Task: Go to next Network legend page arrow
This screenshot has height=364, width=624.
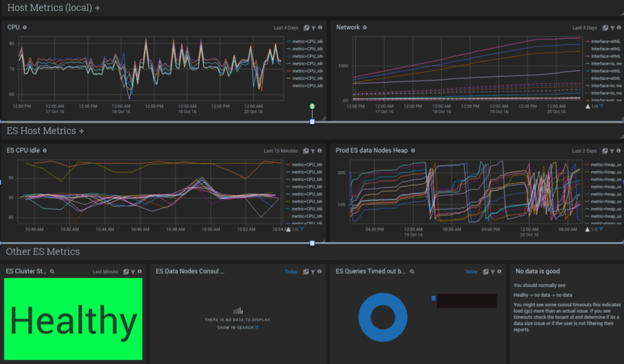Action: click(x=601, y=107)
